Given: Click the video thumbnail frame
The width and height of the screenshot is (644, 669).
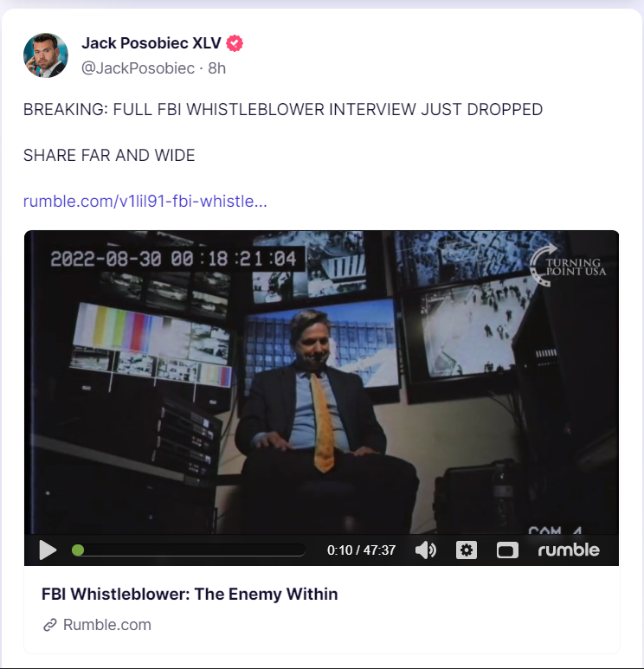Looking at the screenshot, I should (x=321, y=383).
